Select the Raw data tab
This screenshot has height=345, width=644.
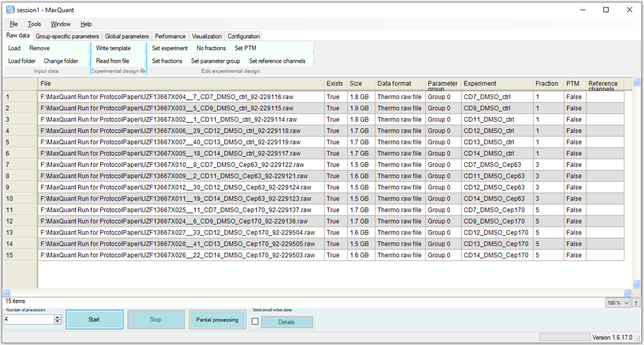tap(18, 35)
